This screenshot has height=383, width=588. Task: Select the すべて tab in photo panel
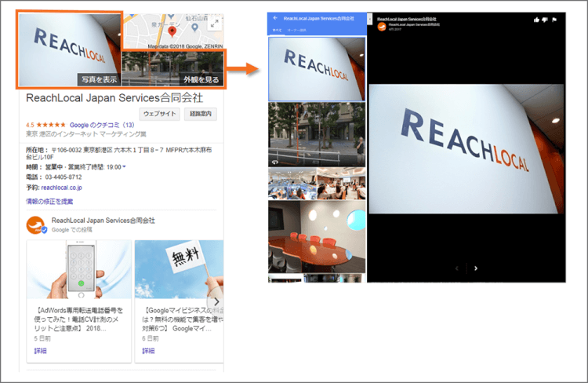(277, 30)
